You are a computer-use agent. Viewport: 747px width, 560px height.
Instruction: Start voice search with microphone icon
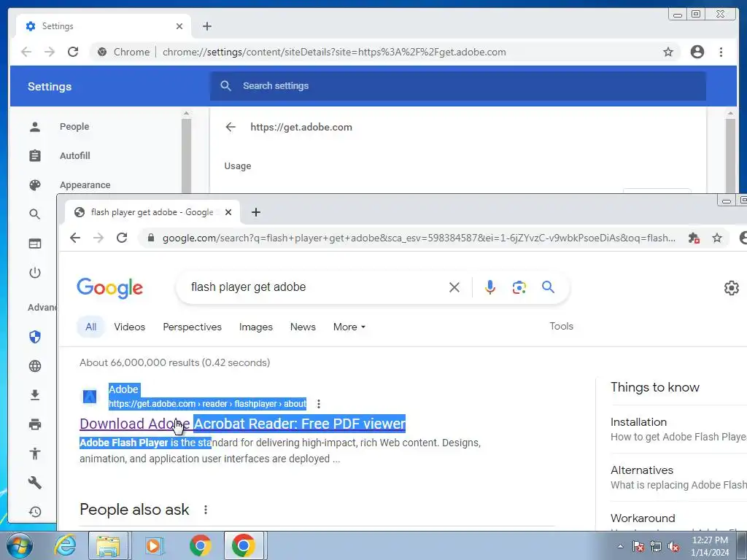[x=489, y=287]
